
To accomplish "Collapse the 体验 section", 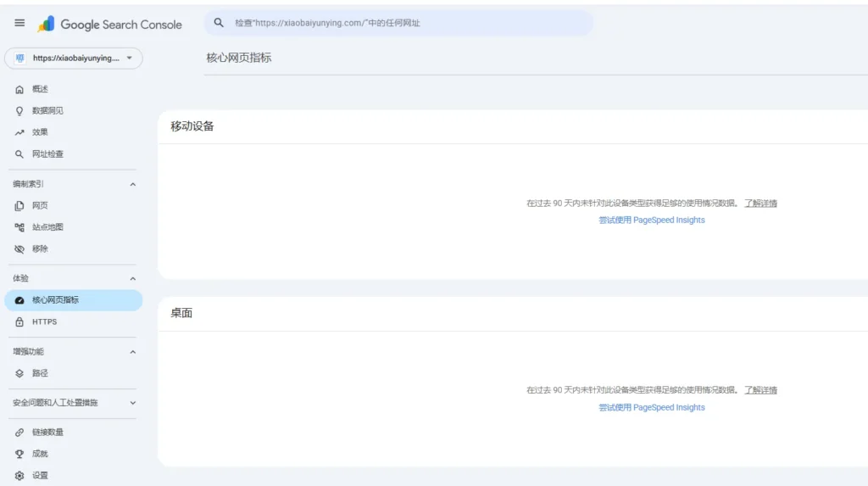I will click(x=133, y=279).
